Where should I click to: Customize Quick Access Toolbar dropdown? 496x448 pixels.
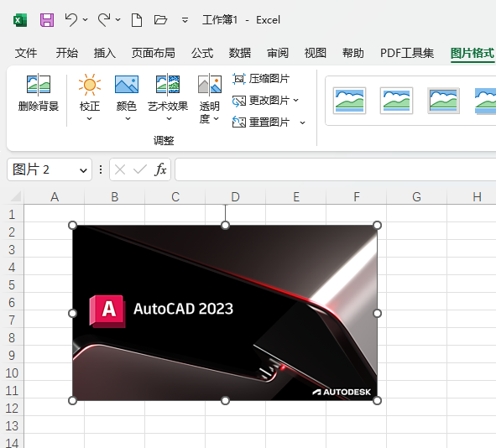pos(185,20)
